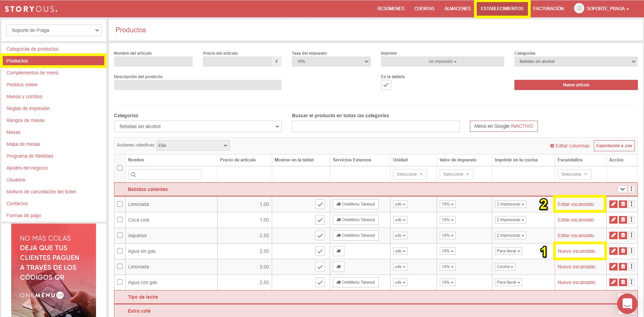The image size is (644, 317).
Task: Open the sin impresión print dropdown
Action: click(x=442, y=61)
